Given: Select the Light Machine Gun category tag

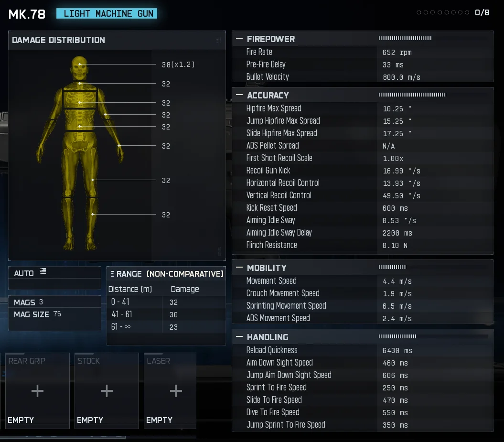Looking at the screenshot, I should point(107,13).
